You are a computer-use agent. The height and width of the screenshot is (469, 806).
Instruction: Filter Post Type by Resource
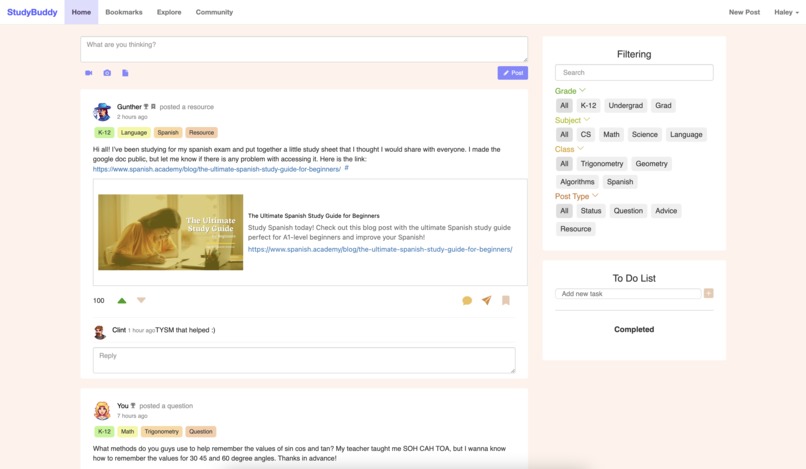point(576,229)
